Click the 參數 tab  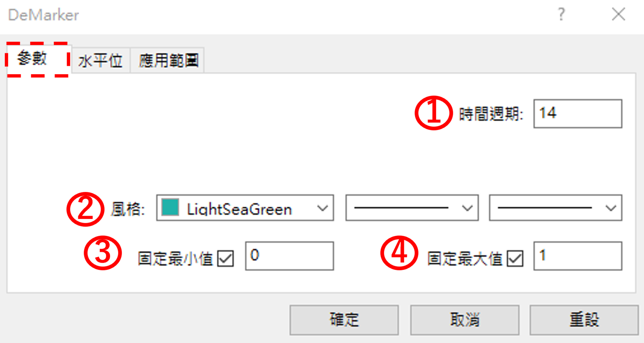31,60
